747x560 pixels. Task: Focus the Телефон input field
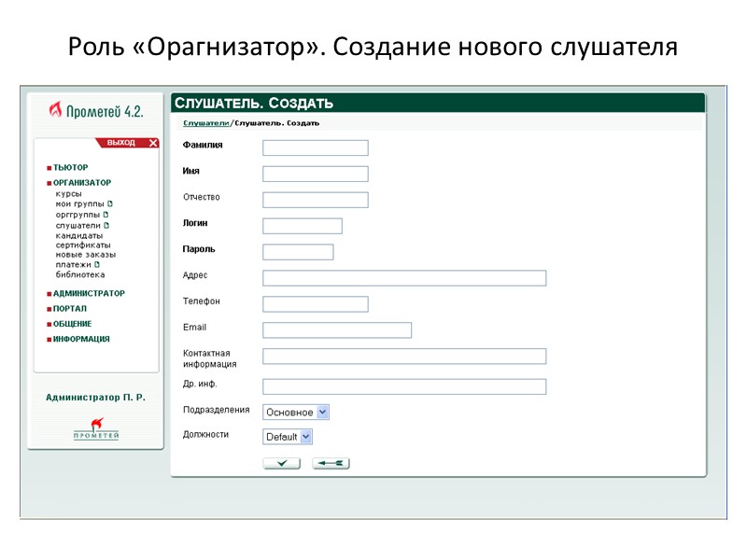[x=316, y=304]
